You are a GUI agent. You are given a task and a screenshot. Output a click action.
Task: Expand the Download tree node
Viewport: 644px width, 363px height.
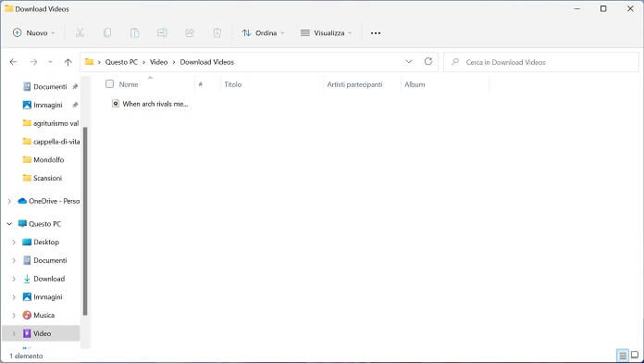(14, 279)
